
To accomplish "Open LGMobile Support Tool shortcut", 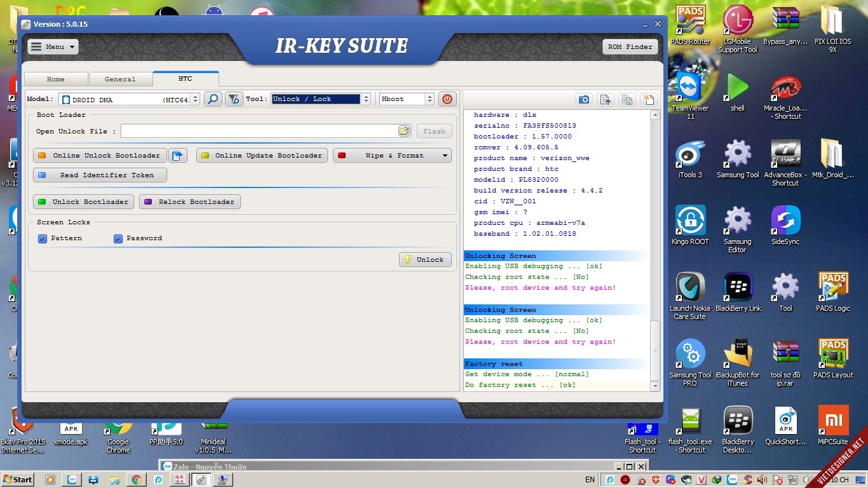I will click(x=738, y=29).
